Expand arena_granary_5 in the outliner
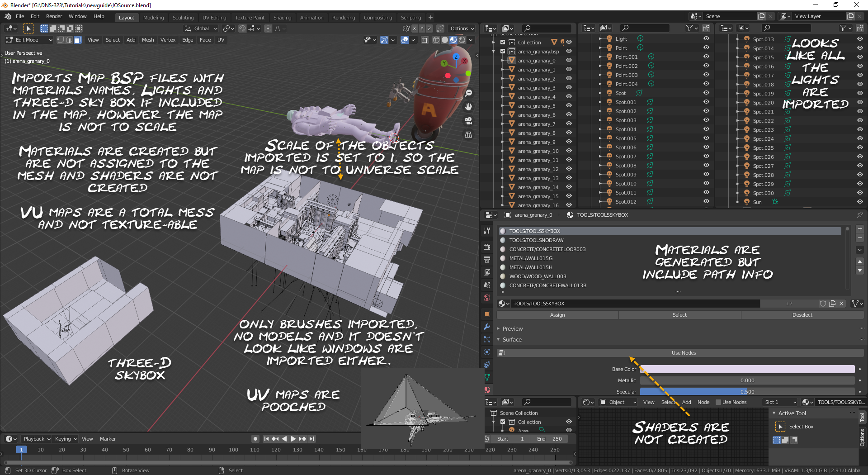Viewport: 868px width, 475px height. pos(503,106)
